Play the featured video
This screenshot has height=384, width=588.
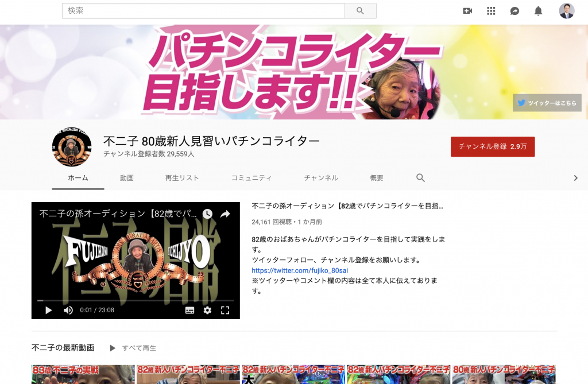[x=48, y=310]
